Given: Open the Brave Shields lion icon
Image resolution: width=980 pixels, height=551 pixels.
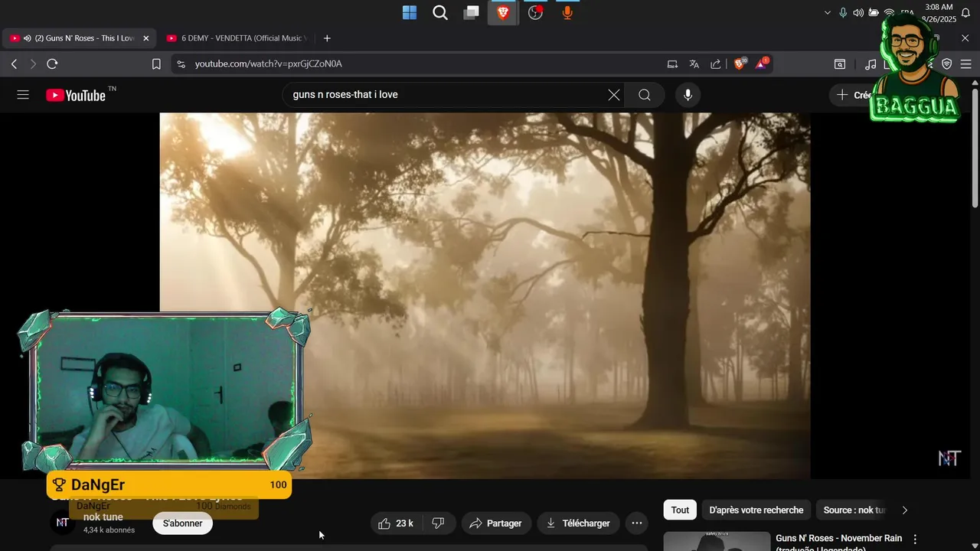Looking at the screenshot, I should [740, 64].
